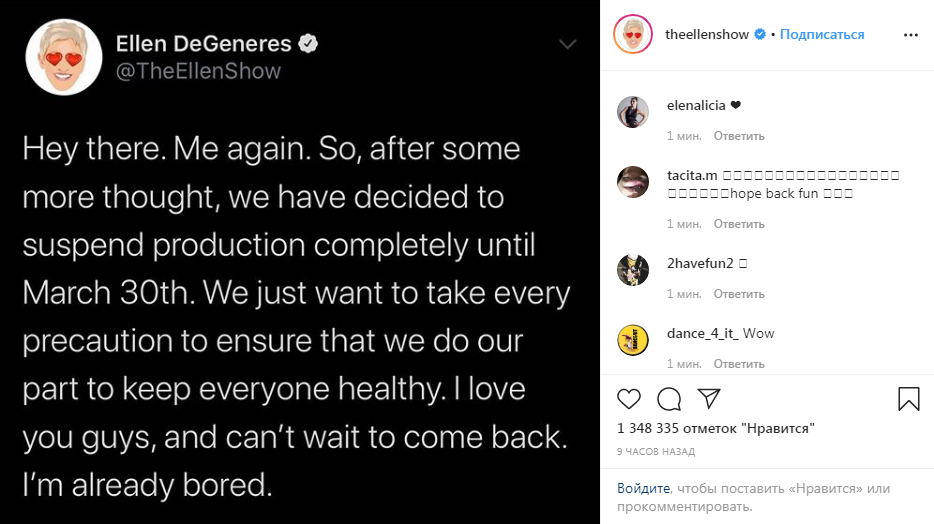
Task: Toggle the bookmark save icon
Action: [908, 399]
